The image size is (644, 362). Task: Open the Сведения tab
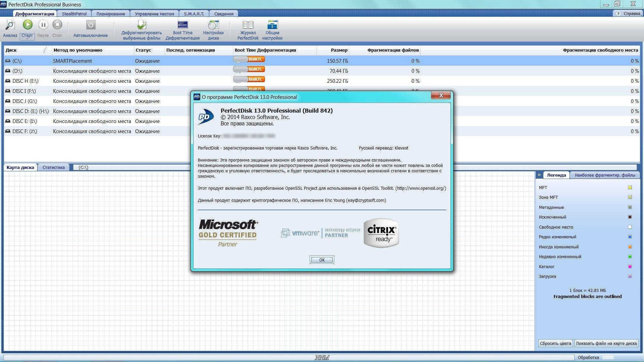tap(224, 14)
